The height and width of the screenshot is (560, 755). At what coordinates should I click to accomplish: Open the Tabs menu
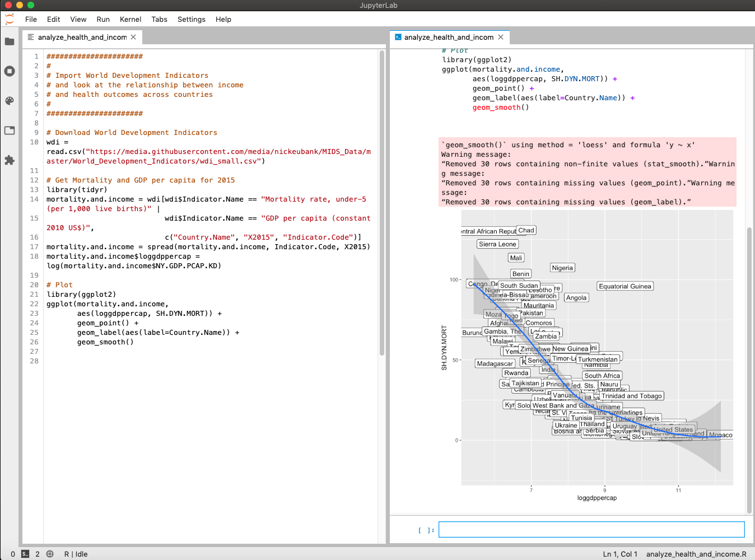[x=159, y=19]
